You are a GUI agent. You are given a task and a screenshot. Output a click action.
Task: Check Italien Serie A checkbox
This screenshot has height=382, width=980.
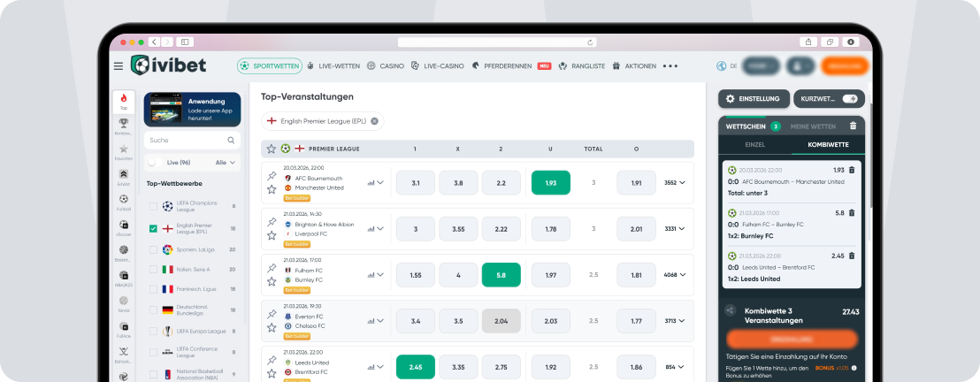153,270
